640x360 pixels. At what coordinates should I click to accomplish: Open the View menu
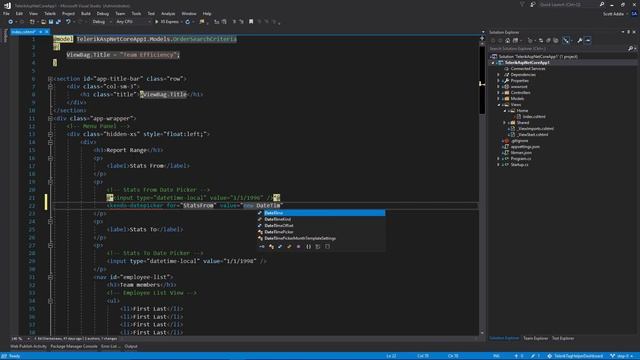pyautogui.click(x=33, y=13)
